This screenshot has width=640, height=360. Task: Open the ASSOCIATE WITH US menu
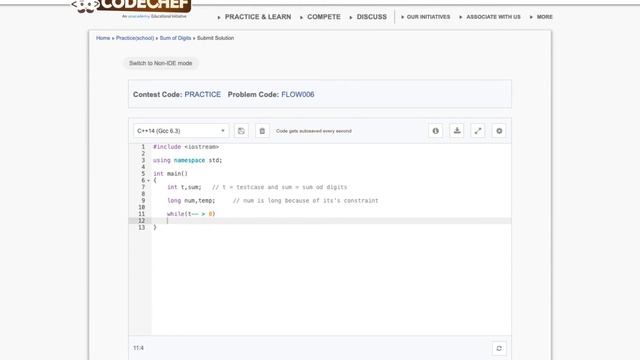click(493, 17)
